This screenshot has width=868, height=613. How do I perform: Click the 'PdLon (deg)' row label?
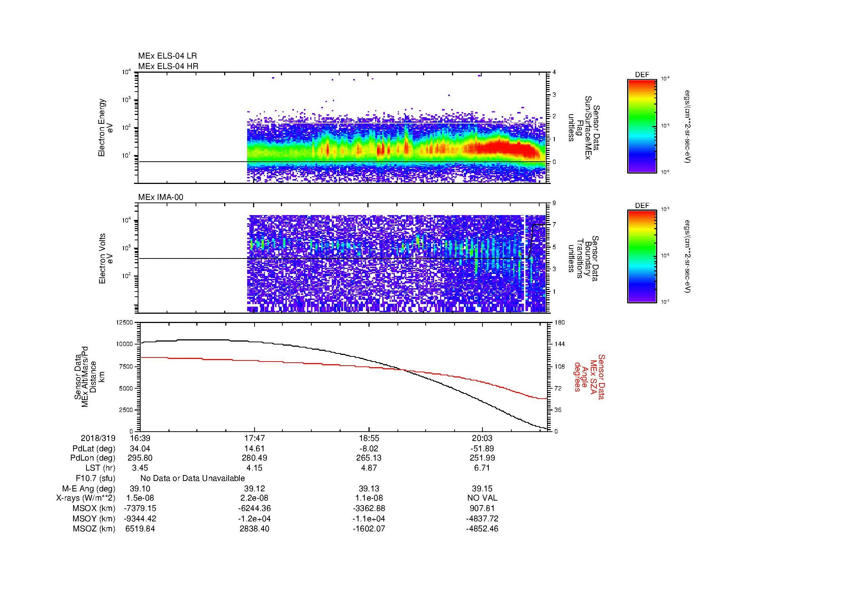pos(93,458)
